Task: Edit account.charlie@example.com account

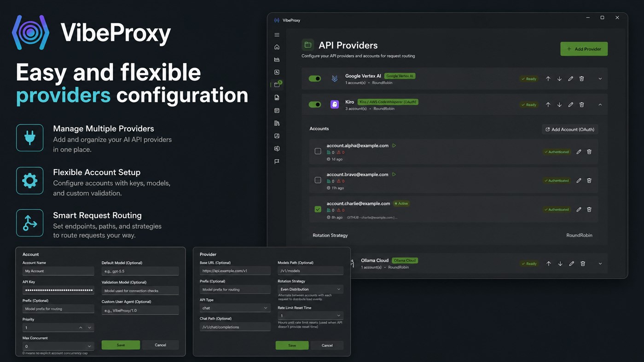Action: pos(579,209)
